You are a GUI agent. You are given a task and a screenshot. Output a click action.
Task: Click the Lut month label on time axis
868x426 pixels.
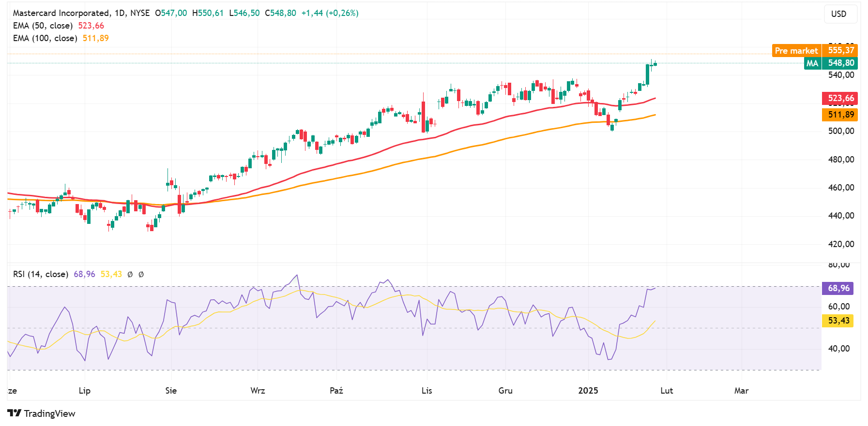[x=667, y=391]
